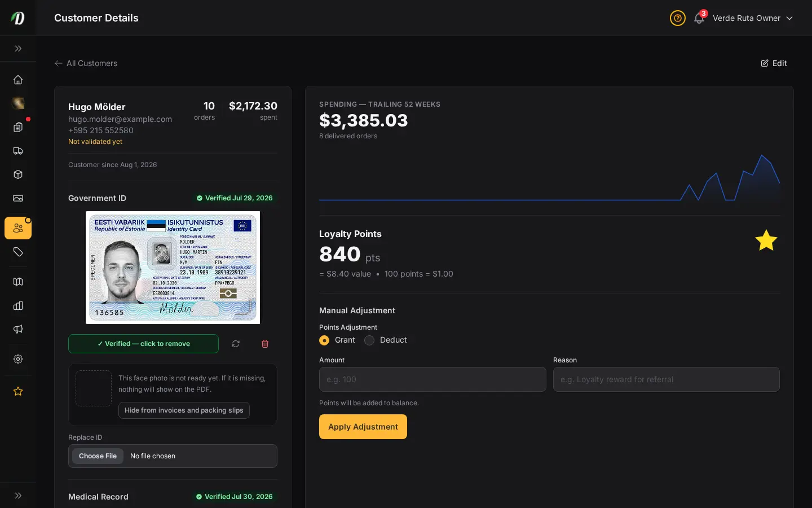Image resolution: width=812 pixels, height=508 pixels.
Task: Click the Government ID card thumbnail
Action: click(173, 268)
